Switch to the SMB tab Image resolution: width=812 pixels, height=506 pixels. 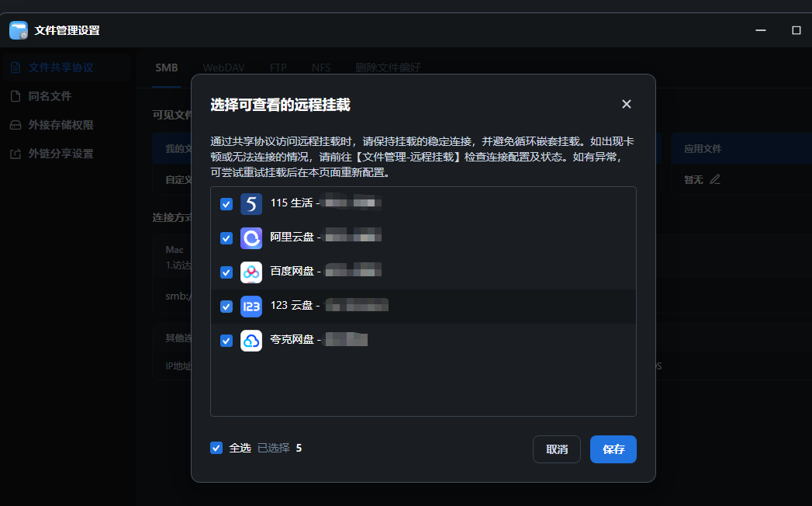coord(166,68)
